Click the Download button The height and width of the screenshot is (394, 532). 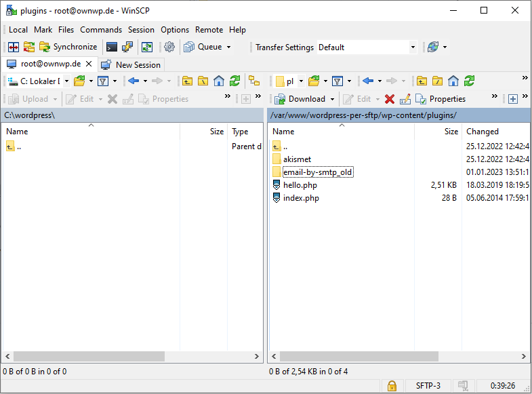(300, 99)
